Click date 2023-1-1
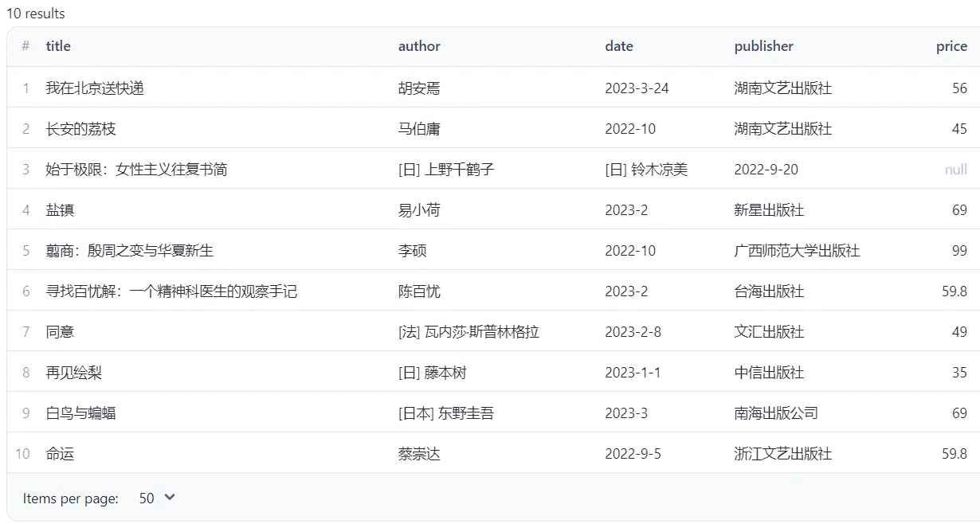Screen dimensions: 980x524 click(633, 372)
